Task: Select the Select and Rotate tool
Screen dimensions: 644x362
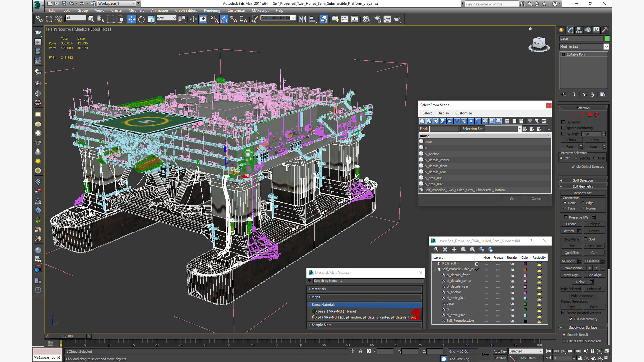Action: coord(141,19)
